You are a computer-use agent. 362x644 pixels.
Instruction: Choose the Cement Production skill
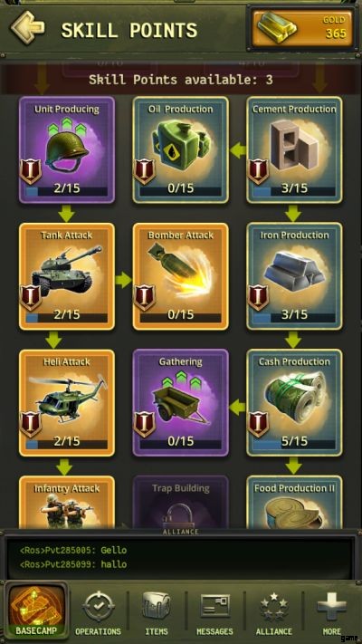(x=294, y=150)
